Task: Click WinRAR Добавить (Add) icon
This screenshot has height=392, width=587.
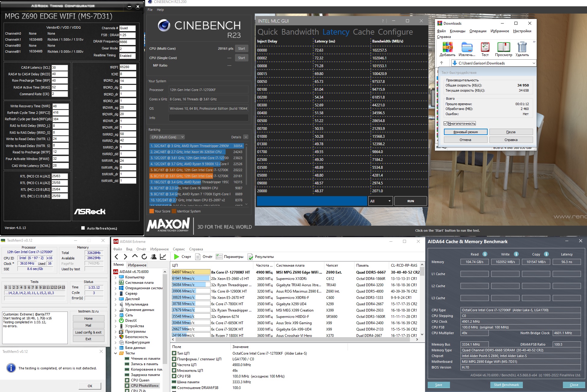Action: (447, 48)
